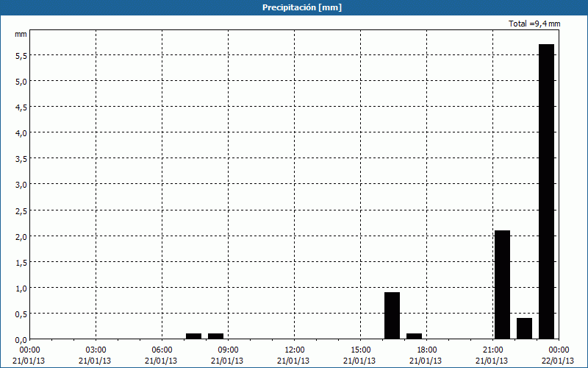Click the 09:00 time axis label
This screenshot has width=588, height=368.
pos(228,350)
